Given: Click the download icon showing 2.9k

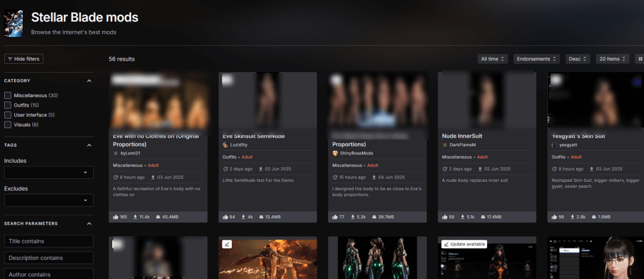Looking at the screenshot, I should click(572, 217).
